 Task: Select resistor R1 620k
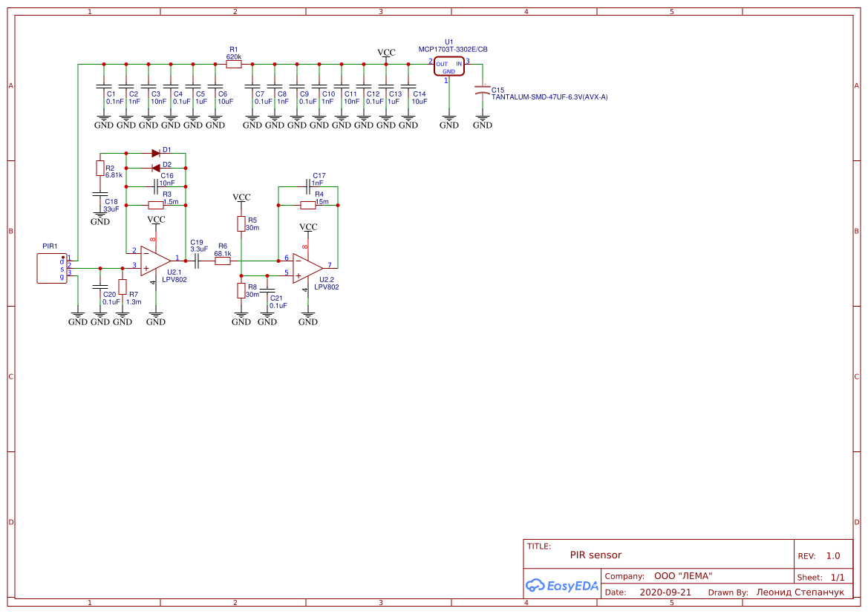point(234,65)
